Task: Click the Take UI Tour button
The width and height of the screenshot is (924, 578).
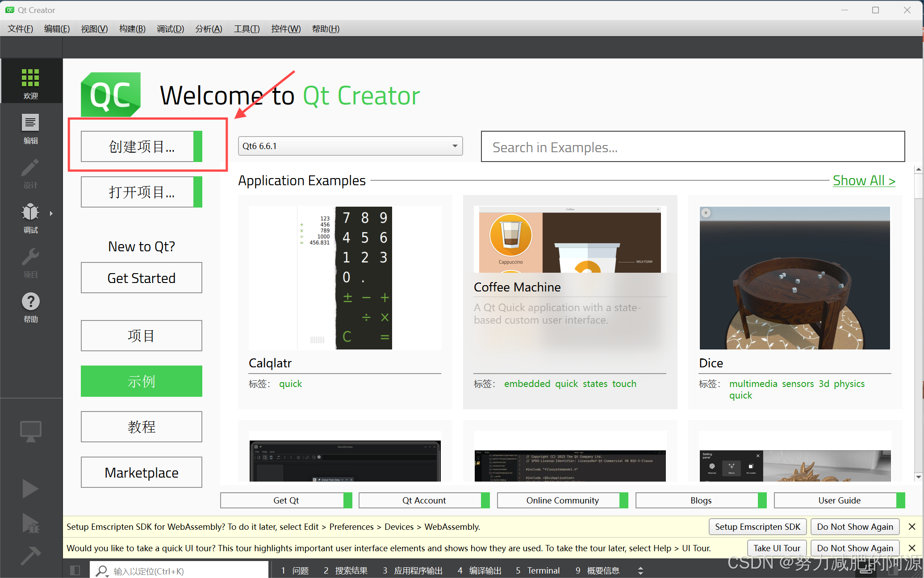Action: coord(777,548)
